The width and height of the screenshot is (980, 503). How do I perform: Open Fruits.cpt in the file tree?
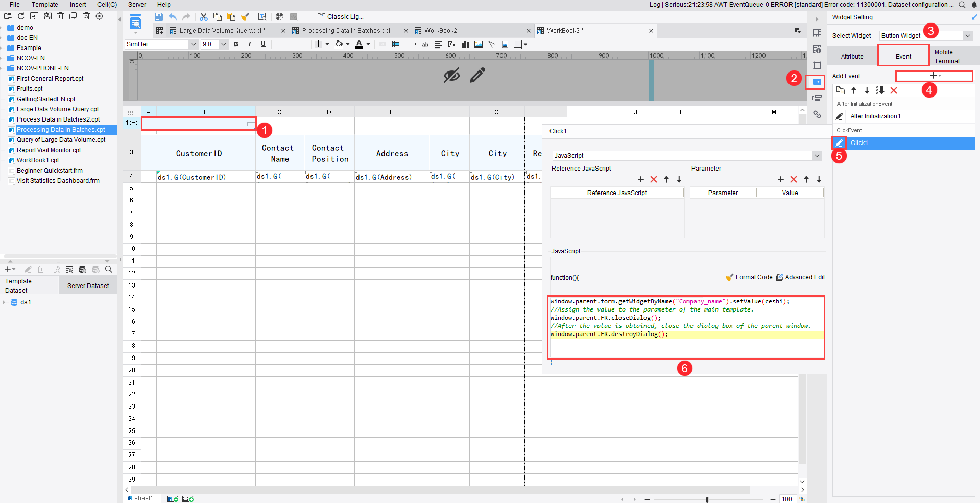[x=30, y=89]
